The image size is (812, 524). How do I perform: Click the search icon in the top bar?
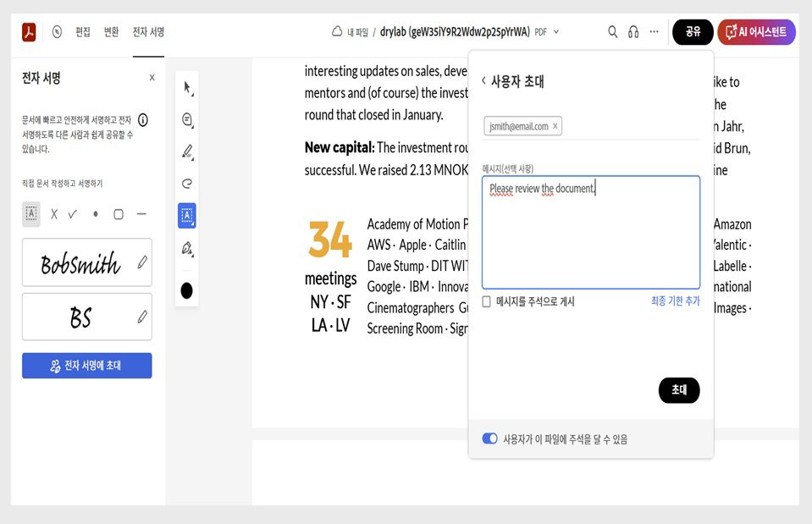click(x=611, y=31)
